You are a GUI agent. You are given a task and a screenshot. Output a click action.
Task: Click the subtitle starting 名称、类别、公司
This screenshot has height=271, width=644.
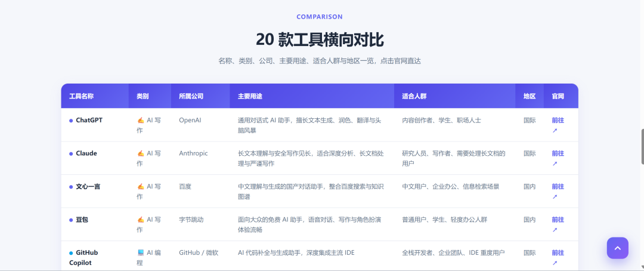click(320, 61)
